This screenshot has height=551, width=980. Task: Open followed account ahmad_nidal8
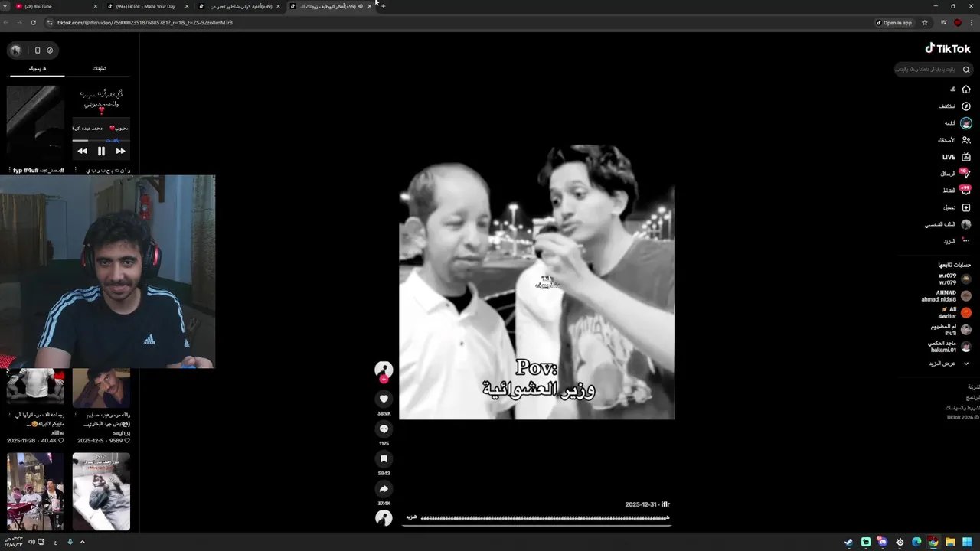[x=946, y=295]
